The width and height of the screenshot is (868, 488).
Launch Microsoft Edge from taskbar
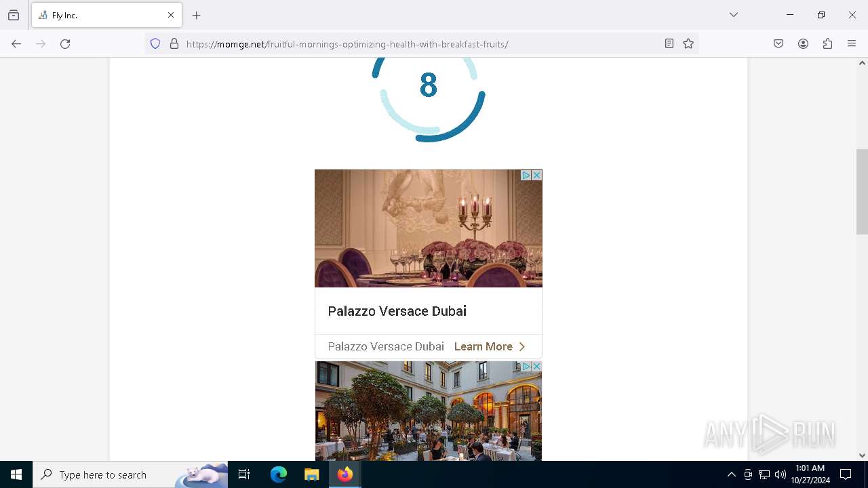click(279, 474)
